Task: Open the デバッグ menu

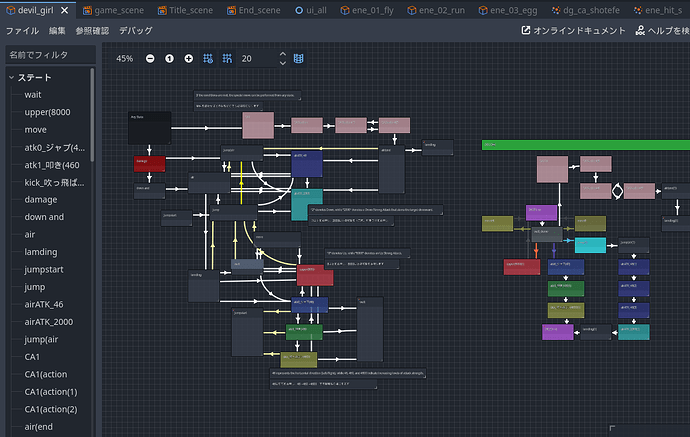Action: (136, 30)
